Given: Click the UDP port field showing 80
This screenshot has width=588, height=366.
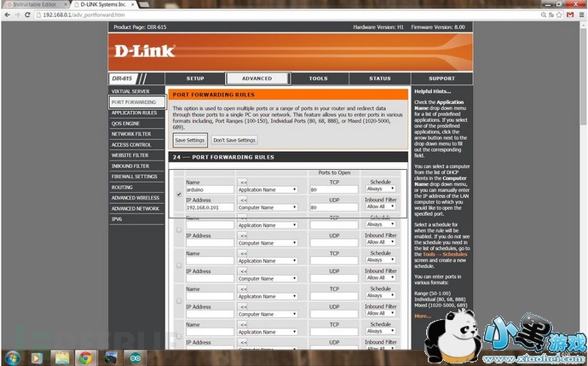Looking at the screenshot, I should (334, 207).
